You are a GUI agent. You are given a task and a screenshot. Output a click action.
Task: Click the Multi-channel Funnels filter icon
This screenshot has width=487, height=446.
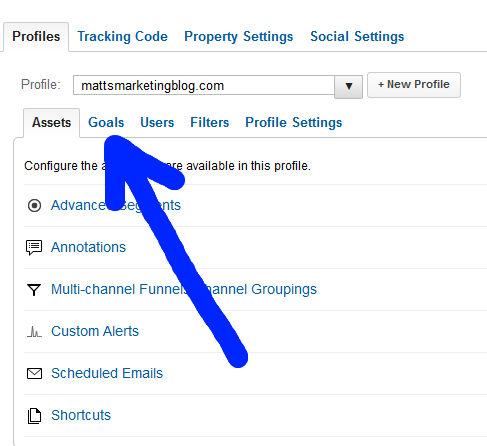pos(34,290)
